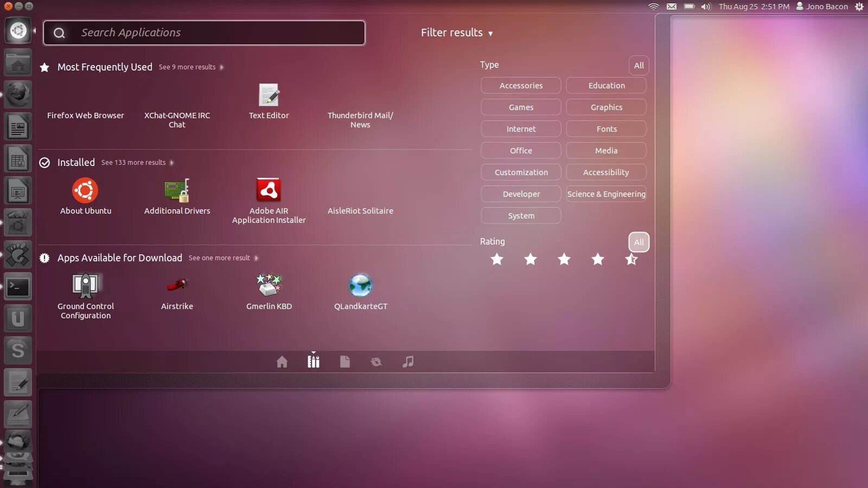The height and width of the screenshot is (488, 868).
Task: Open the power cog session menu
Action: (859, 7)
